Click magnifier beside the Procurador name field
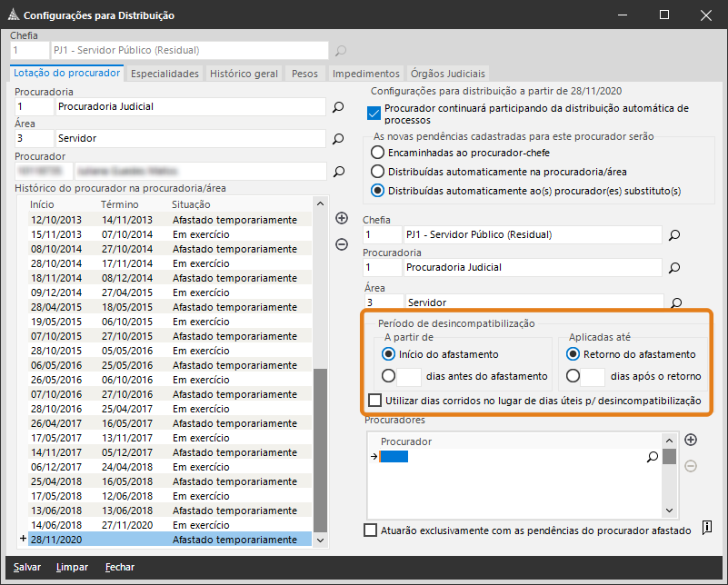Image resolution: width=728 pixels, height=585 pixels. (338, 171)
